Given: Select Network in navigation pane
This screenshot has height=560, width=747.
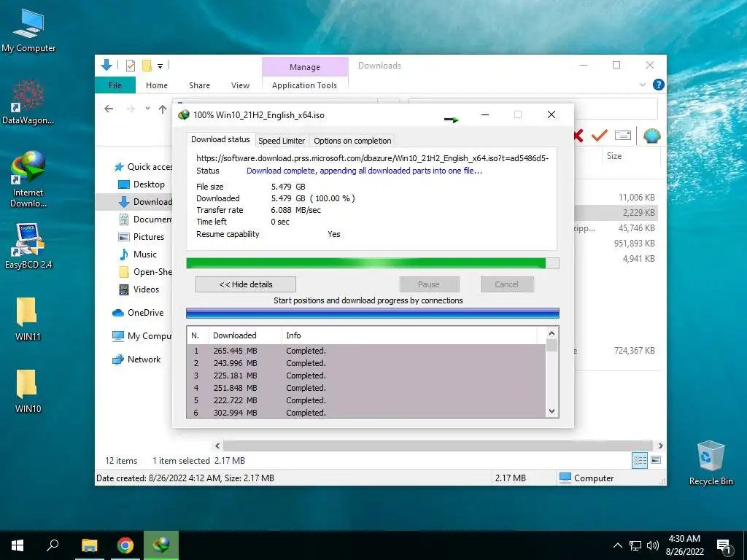Looking at the screenshot, I should click(136, 359).
